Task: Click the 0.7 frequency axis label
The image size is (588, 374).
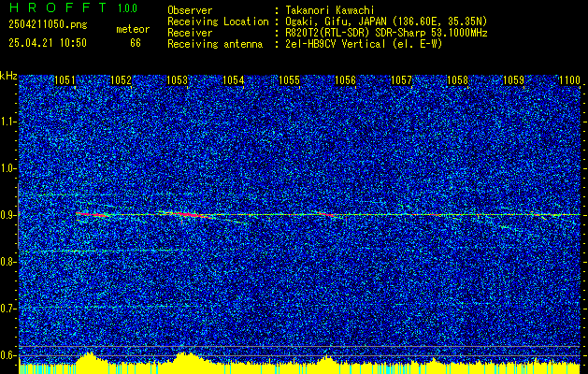Action: [x=7, y=309]
